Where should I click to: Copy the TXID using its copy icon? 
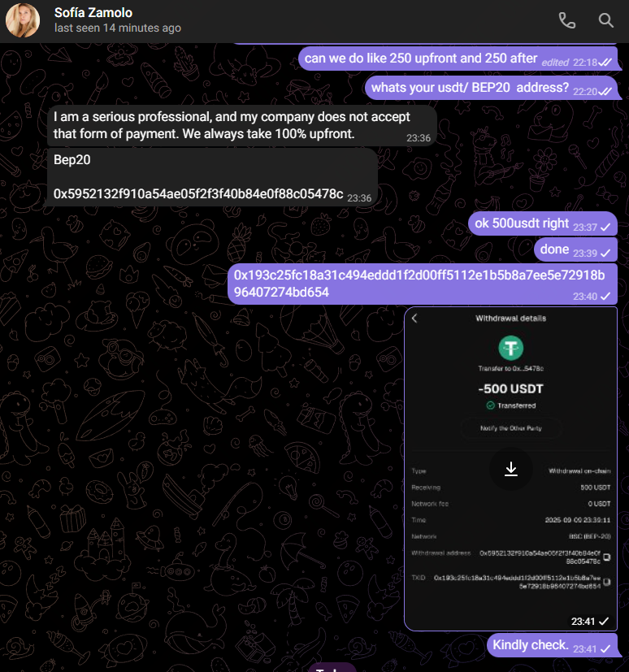(607, 582)
